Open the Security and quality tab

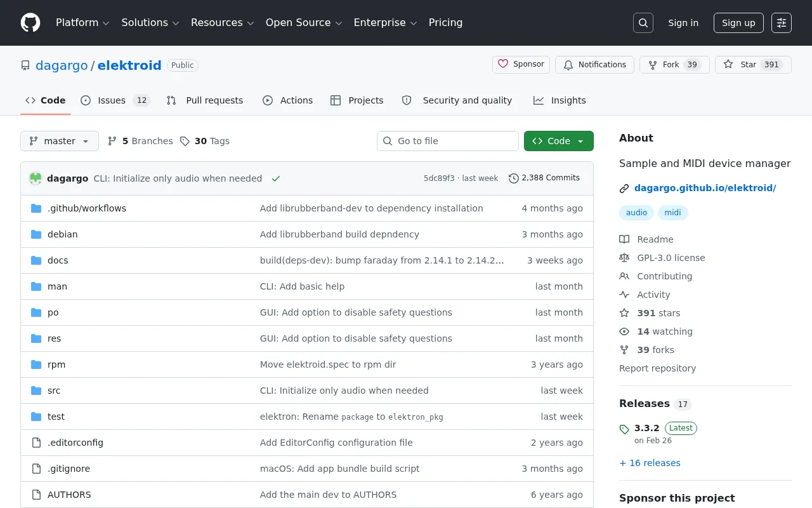pos(457,100)
